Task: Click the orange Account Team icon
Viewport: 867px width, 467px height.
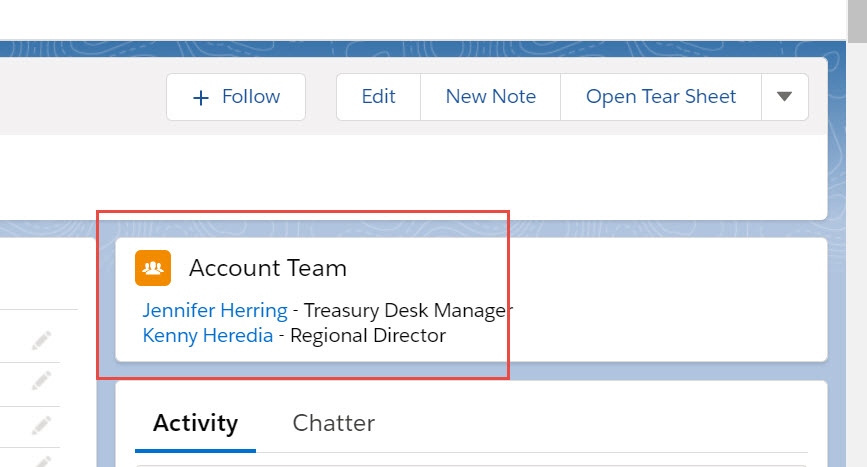Action: click(x=153, y=268)
